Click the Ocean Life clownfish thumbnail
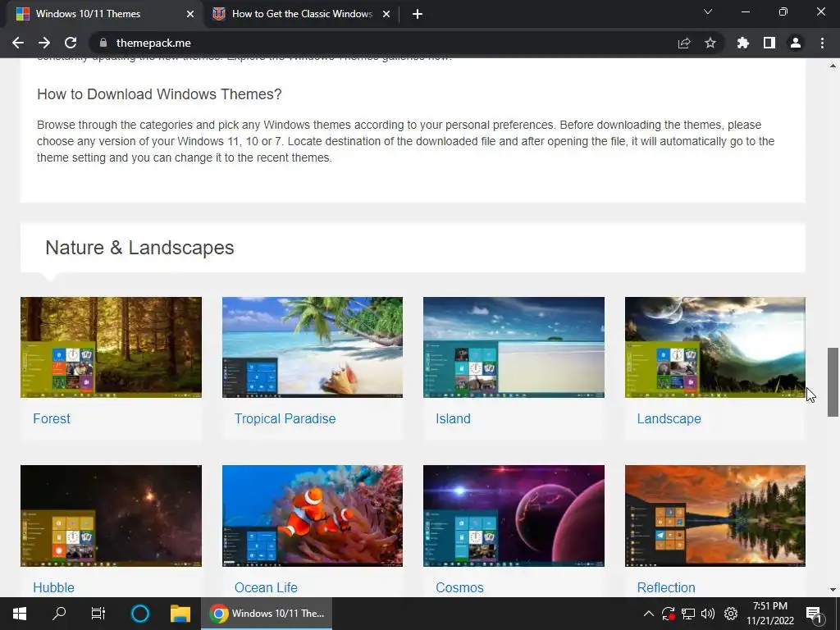Screen dimensions: 840x630 pos(313,515)
